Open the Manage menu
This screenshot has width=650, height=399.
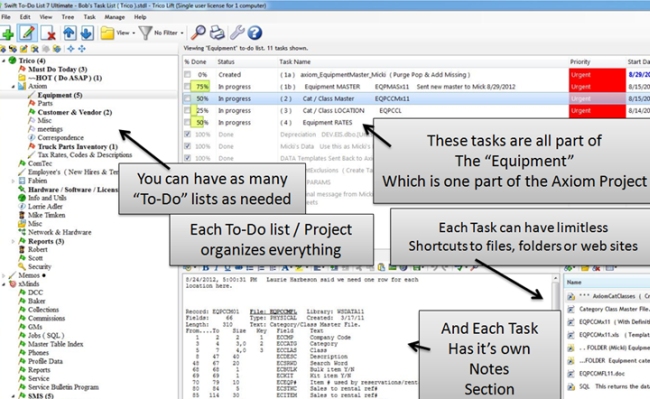coord(114,17)
